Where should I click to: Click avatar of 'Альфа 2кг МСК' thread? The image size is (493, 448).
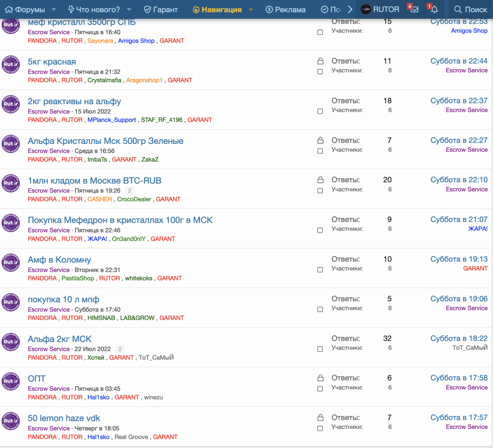coord(11,342)
